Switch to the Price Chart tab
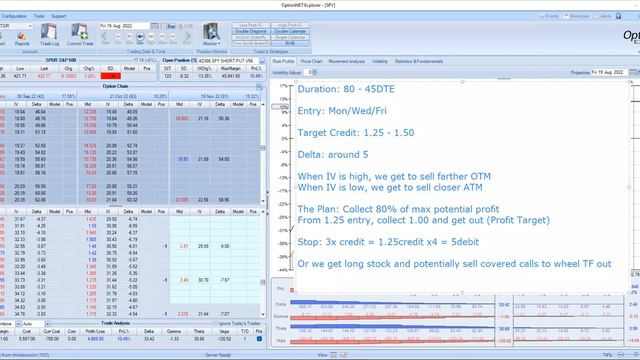This screenshot has width=640, height=360. (x=311, y=61)
